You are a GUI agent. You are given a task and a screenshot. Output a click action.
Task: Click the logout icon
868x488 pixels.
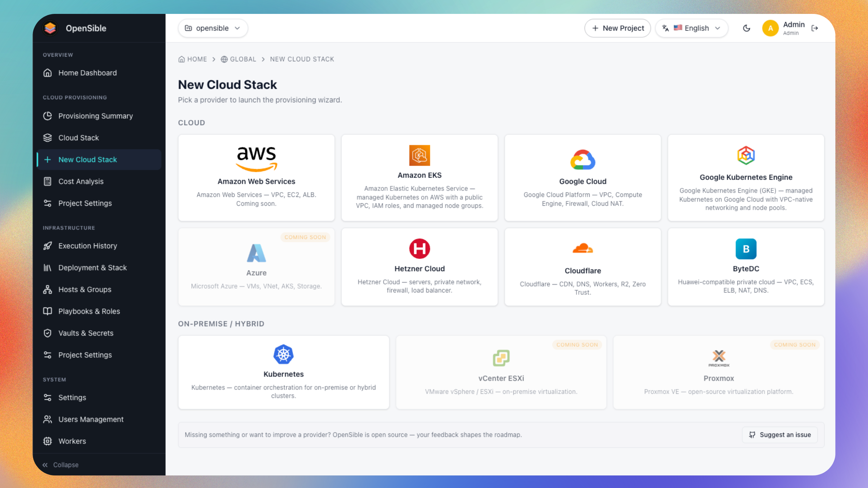[x=815, y=28]
